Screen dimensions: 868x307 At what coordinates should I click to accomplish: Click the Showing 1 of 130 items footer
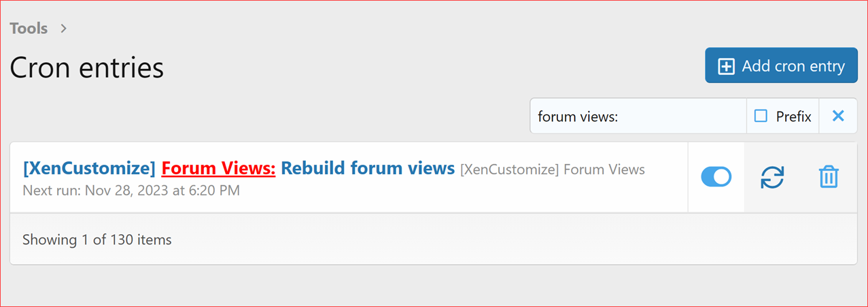pyautogui.click(x=97, y=240)
